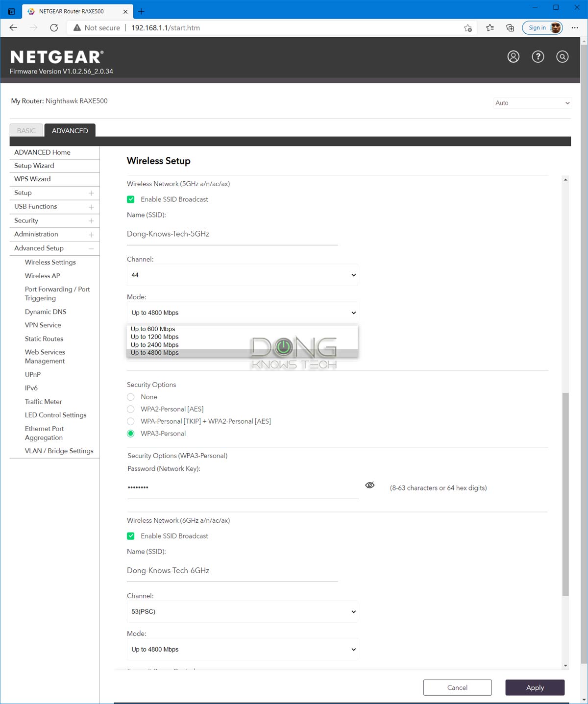Switch to the BASIC tab
The height and width of the screenshot is (704, 588).
coord(26,131)
